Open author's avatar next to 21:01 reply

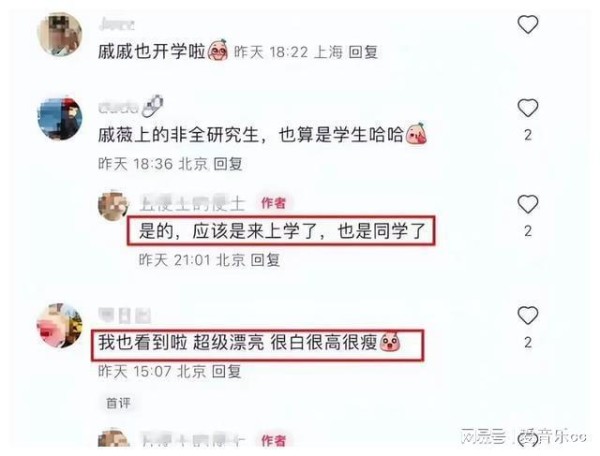113,205
